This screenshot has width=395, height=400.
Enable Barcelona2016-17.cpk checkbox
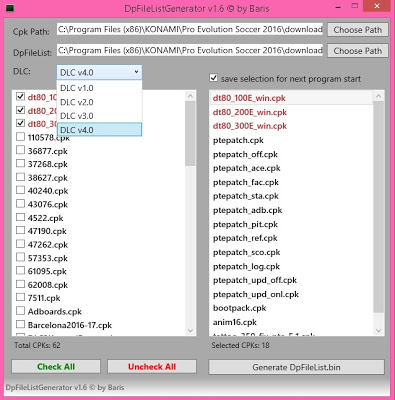20,324
